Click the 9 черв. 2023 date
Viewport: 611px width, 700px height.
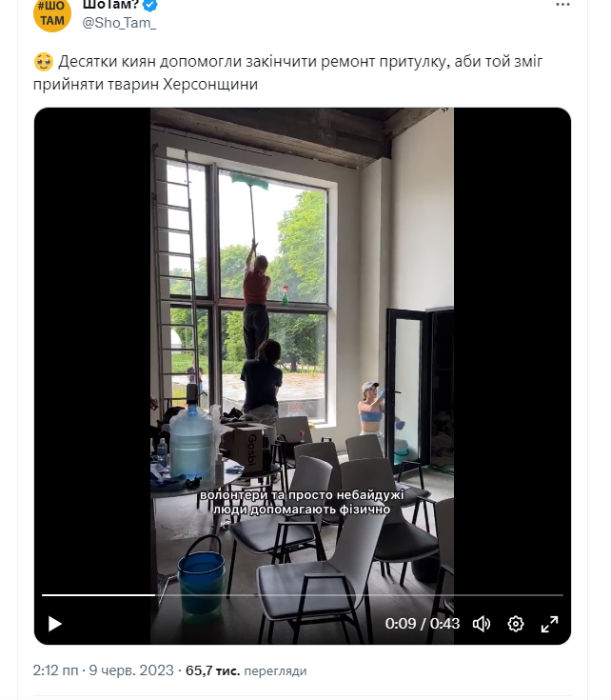coord(131,670)
